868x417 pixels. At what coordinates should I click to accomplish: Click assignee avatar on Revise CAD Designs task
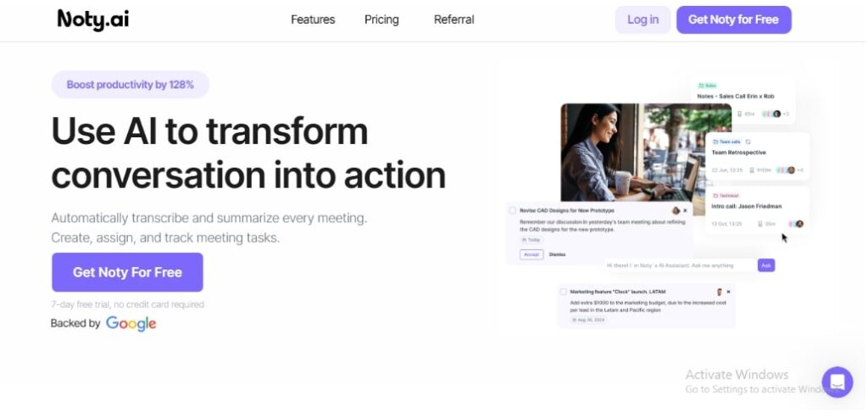click(x=676, y=210)
